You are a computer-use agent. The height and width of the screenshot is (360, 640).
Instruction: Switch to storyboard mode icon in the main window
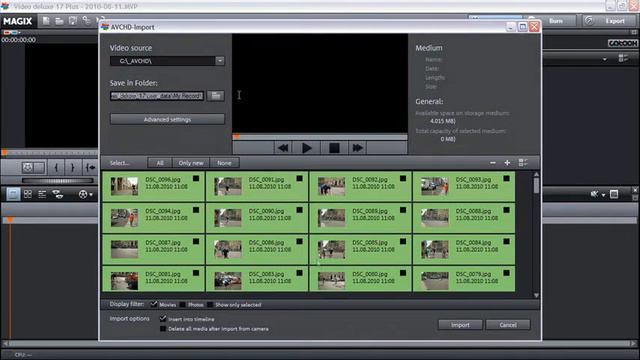click(13, 194)
